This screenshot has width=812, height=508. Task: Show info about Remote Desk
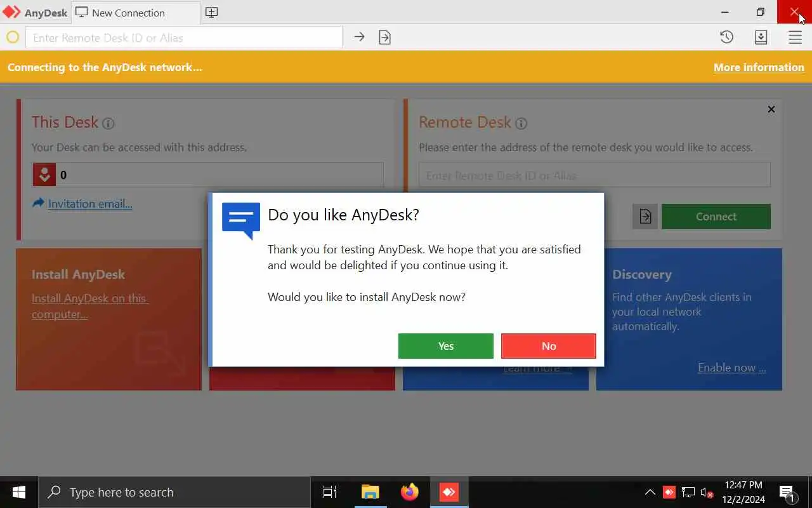coord(521,123)
